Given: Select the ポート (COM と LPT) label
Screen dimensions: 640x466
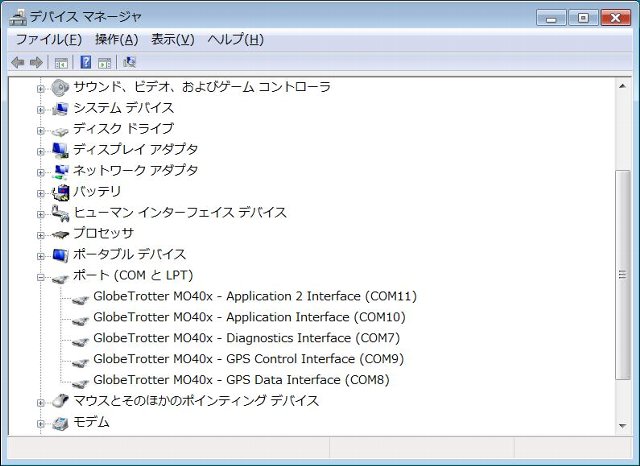Looking at the screenshot, I should tap(133, 275).
